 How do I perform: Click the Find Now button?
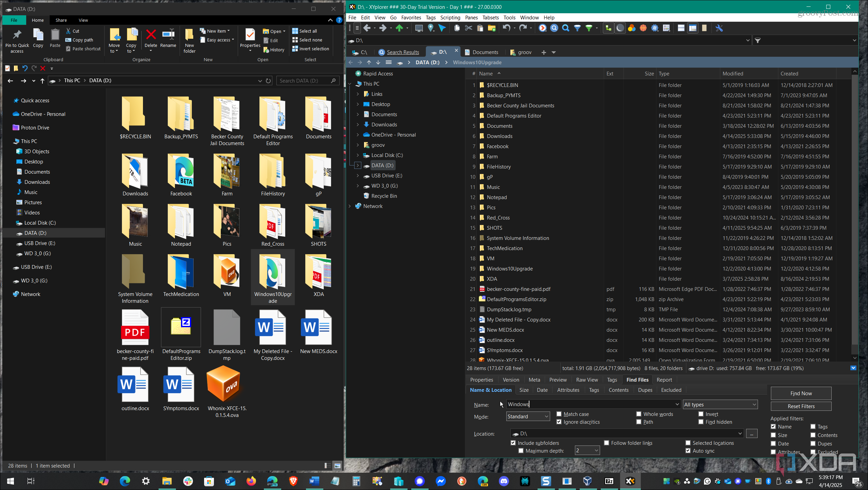pos(801,393)
